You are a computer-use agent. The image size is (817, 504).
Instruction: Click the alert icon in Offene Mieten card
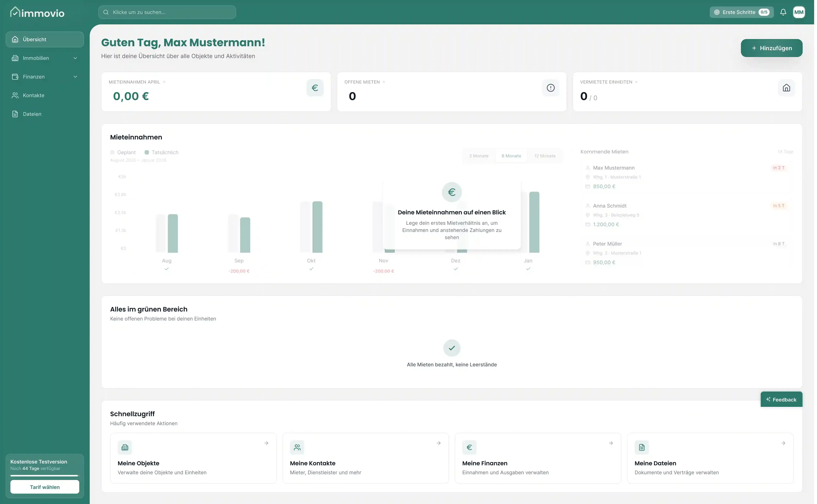pos(550,88)
